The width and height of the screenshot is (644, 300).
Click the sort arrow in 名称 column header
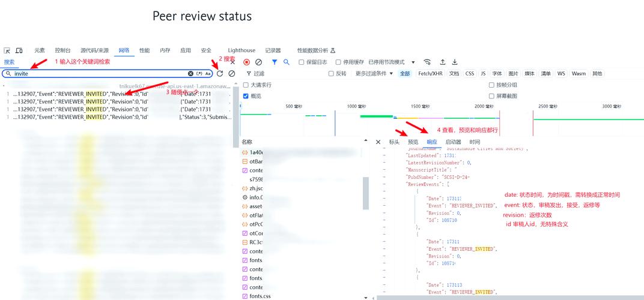click(366, 141)
